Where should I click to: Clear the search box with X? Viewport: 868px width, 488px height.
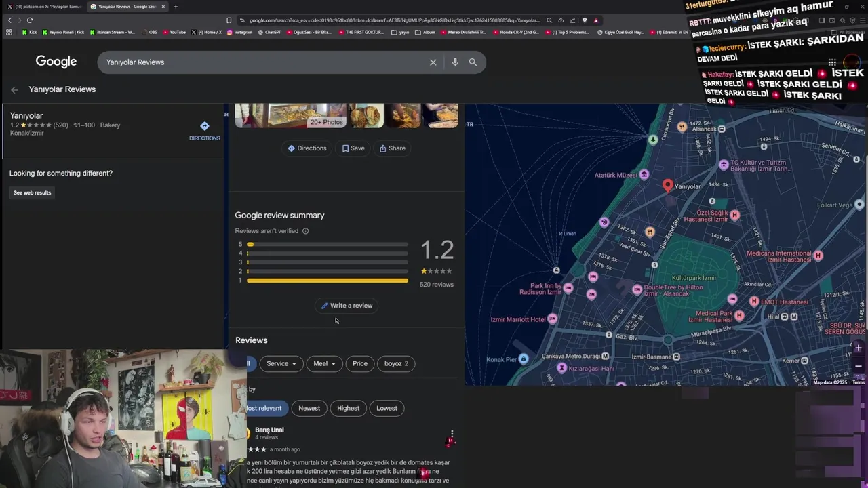tap(433, 62)
